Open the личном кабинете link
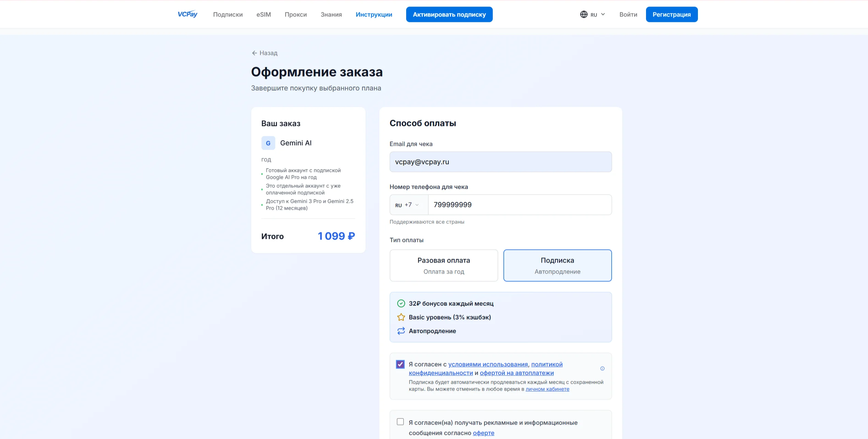The height and width of the screenshot is (439, 868). 547,389
